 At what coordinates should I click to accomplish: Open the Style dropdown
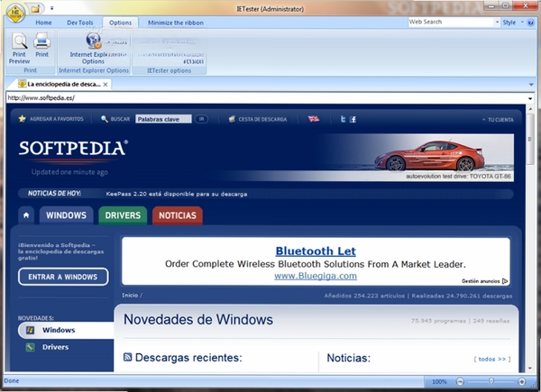(x=513, y=23)
